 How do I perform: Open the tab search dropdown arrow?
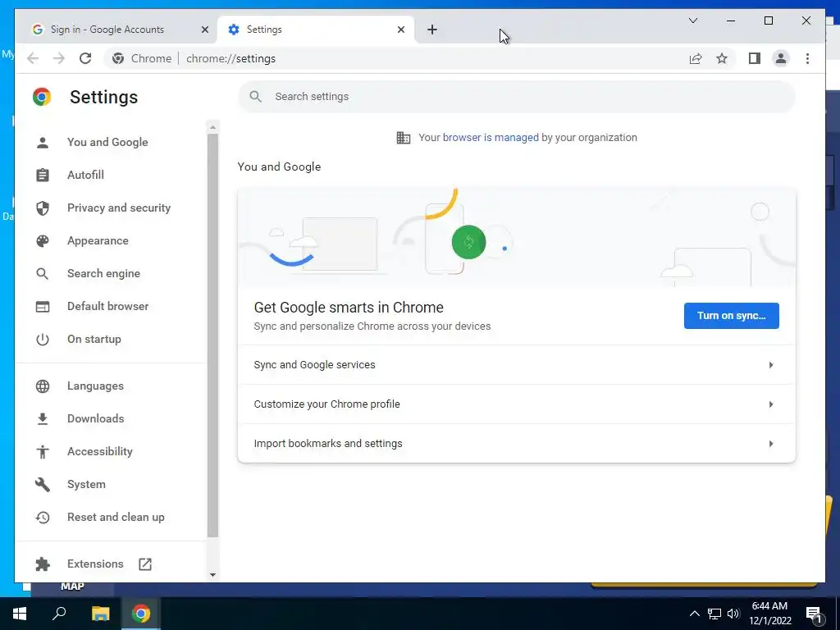point(692,21)
